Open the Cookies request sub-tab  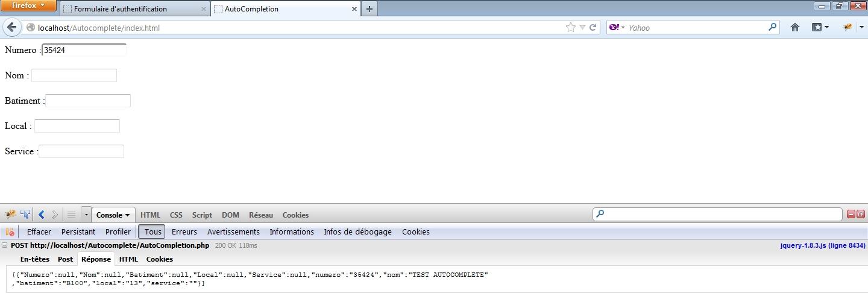(160, 259)
